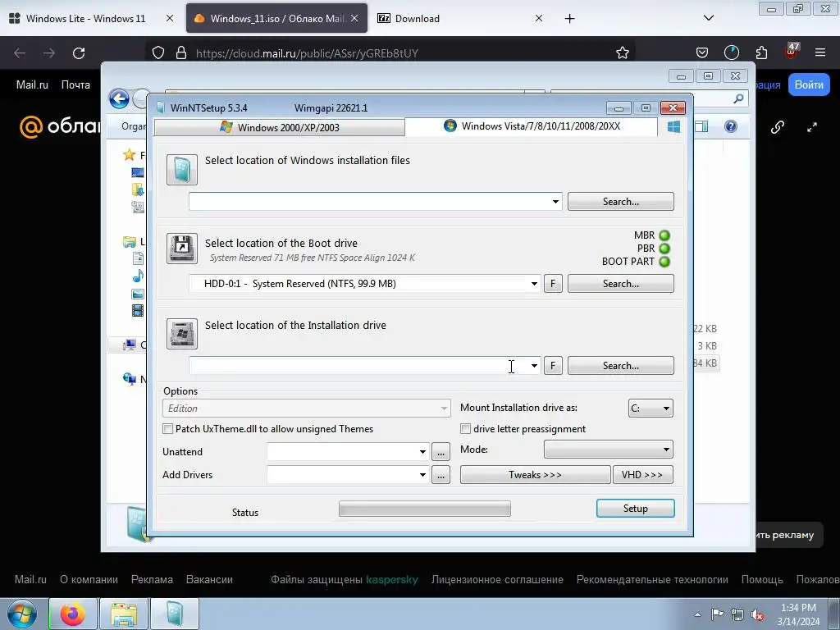Select Windows Vista/7/8/10/11/2008/20XX tab
840x630 pixels.
click(532, 126)
